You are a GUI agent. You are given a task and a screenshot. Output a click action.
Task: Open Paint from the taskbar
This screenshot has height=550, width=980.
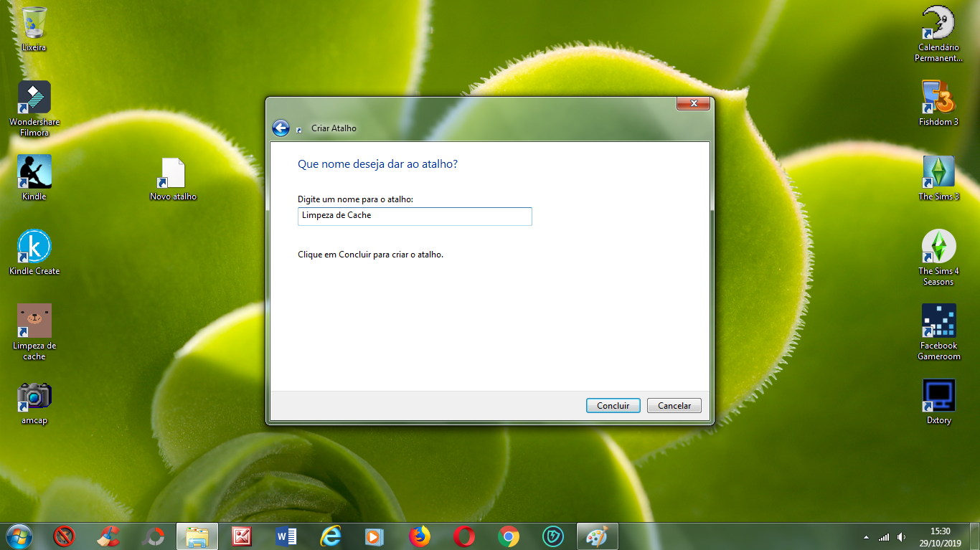point(598,536)
